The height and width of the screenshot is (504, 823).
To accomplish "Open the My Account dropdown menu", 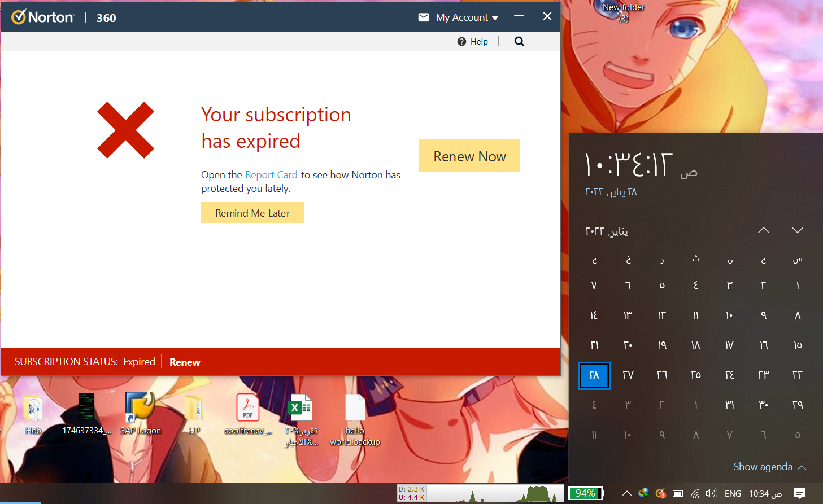I will coord(467,17).
